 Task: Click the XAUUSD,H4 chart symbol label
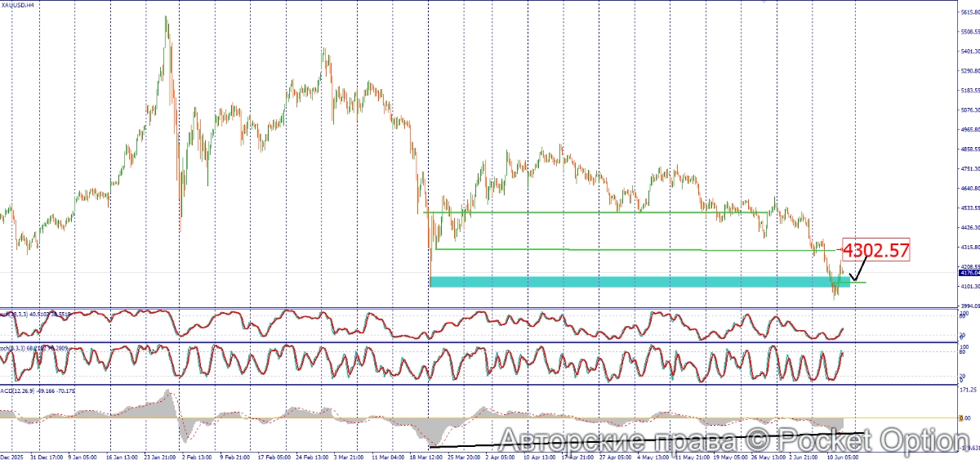pos(19,5)
